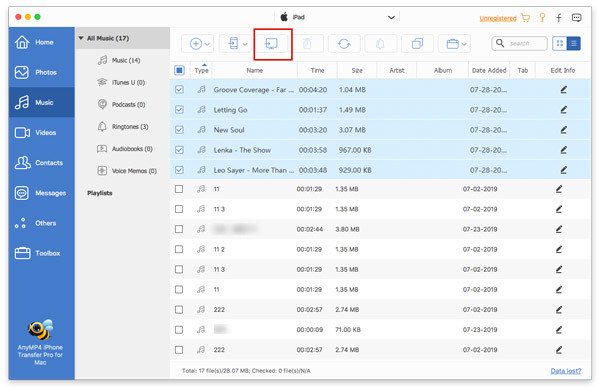Click the Refresh icon
The image size is (600, 390).
344,44
